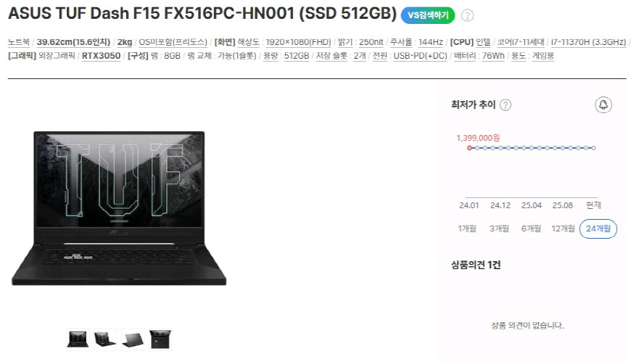The image size is (644, 362).
Task: Click the help icon beside 최저가 추이
Action: pyautogui.click(x=505, y=105)
